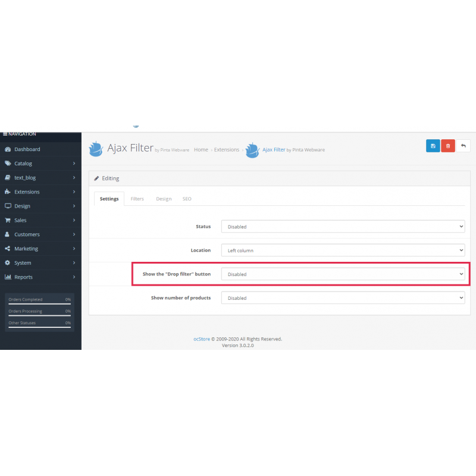Click the Dashboard icon in sidebar
The width and height of the screenshot is (476, 476).
coord(8,149)
